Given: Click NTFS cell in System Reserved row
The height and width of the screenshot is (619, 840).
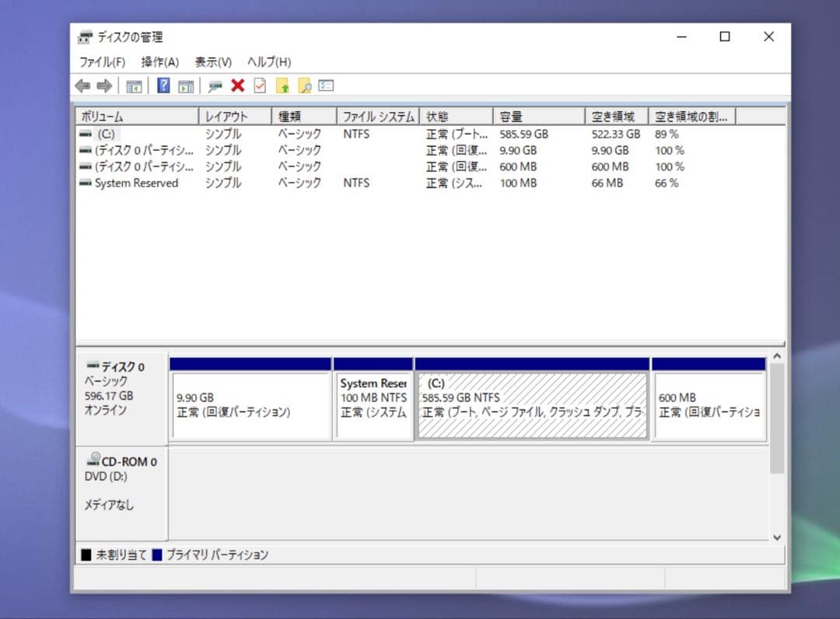Looking at the screenshot, I should tap(356, 183).
